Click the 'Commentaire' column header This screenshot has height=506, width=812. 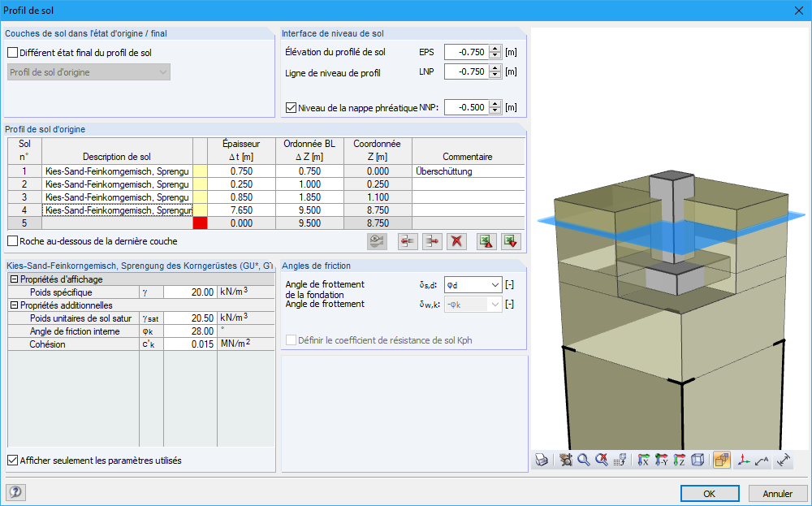coord(469,151)
